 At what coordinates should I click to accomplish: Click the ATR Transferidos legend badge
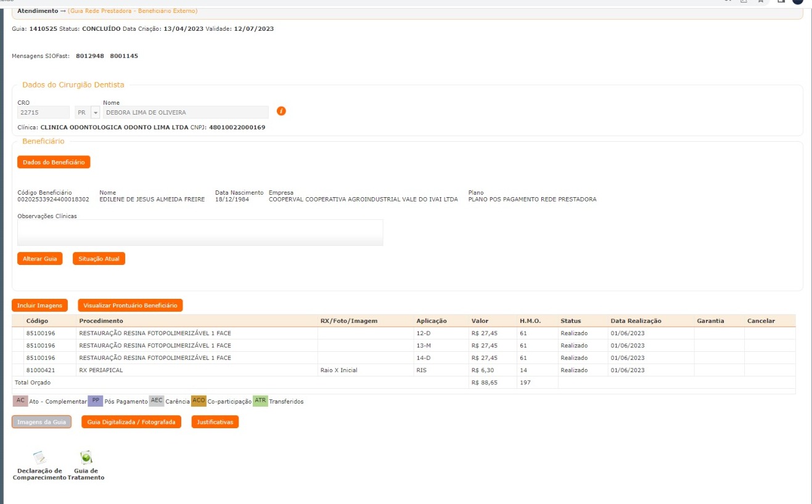pos(261,401)
